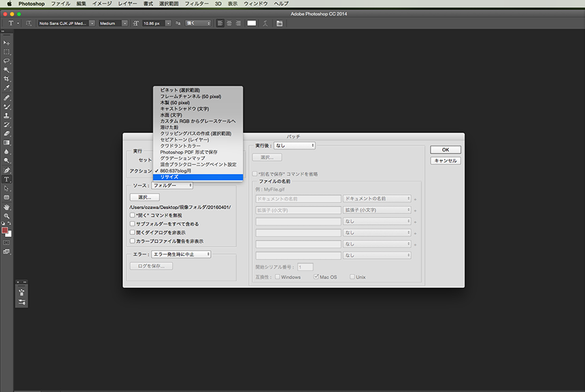
Task: Open the ソース フォルダー dropdown
Action: coord(172,185)
